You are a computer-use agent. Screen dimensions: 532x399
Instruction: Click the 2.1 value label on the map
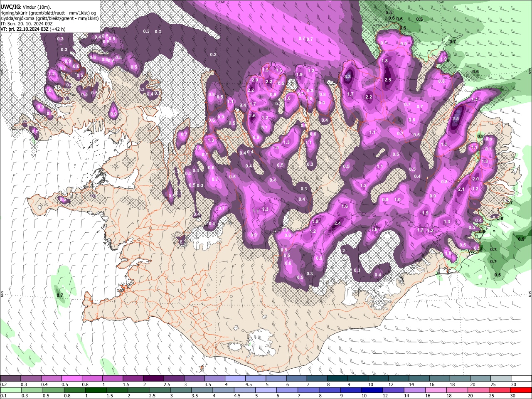[461, 189]
